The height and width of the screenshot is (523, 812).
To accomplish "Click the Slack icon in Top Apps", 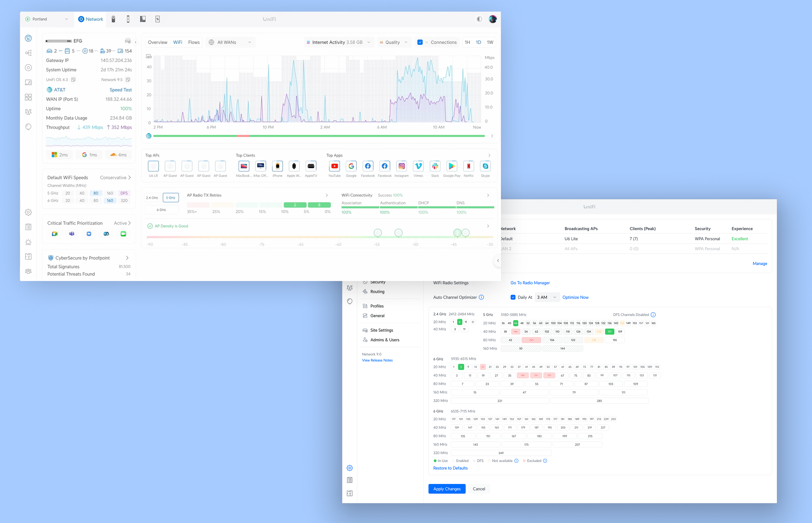I will (435, 166).
